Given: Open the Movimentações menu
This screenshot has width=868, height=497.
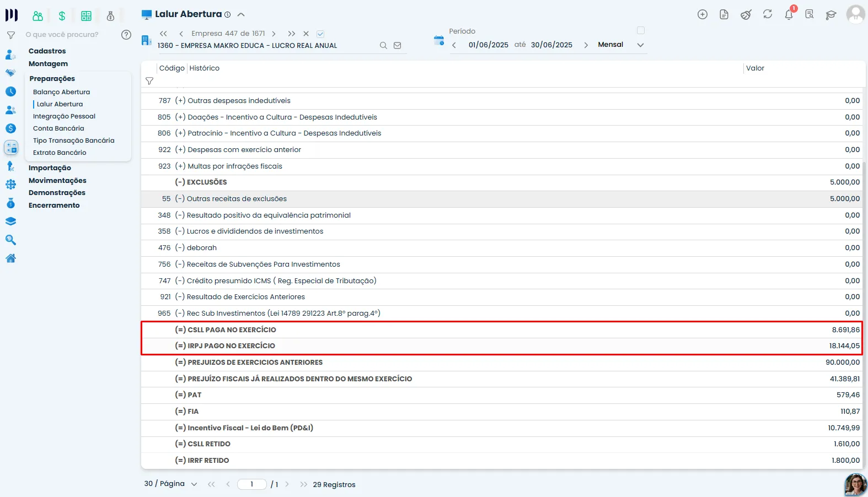Looking at the screenshot, I should coord(57,181).
